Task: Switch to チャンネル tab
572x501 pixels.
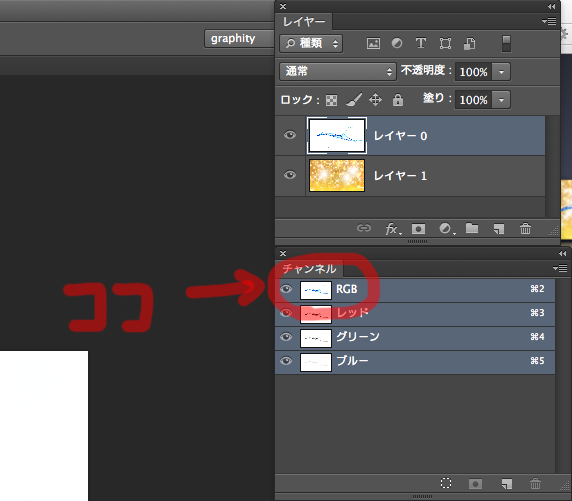Action: point(309,269)
